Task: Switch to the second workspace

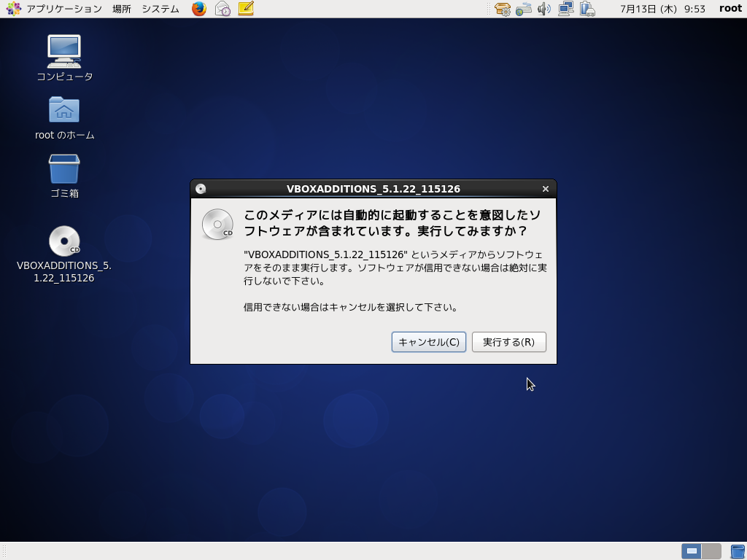Action: tap(711, 551)
